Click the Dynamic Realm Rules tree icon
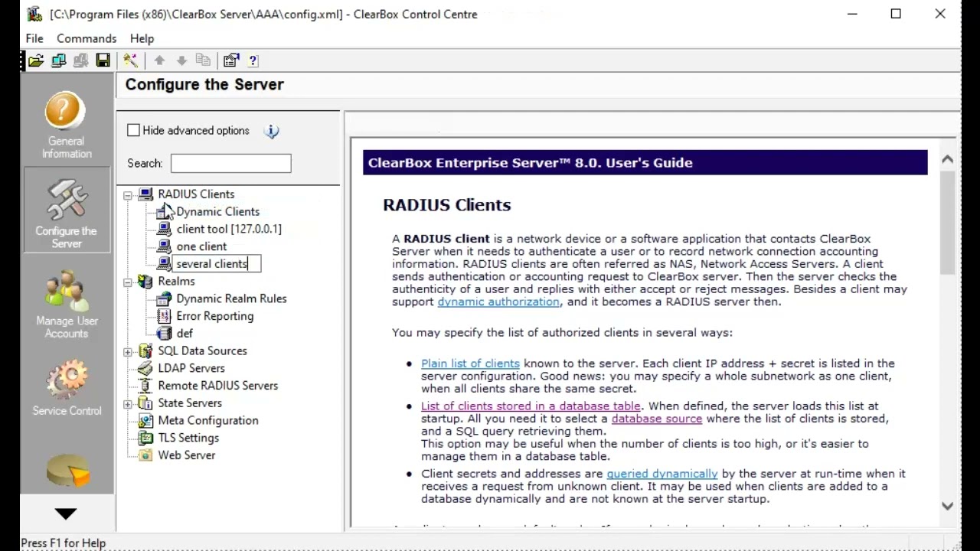 [163, 298]
